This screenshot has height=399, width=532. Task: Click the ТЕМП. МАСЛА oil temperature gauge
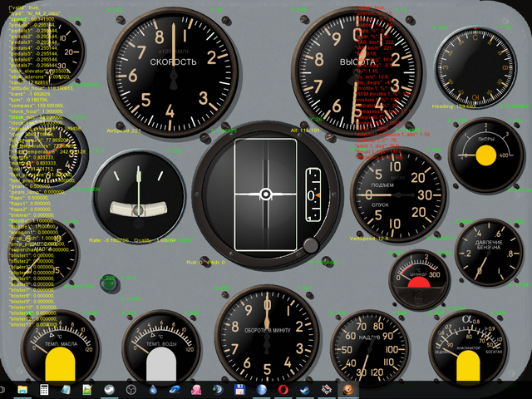(61, 349)
